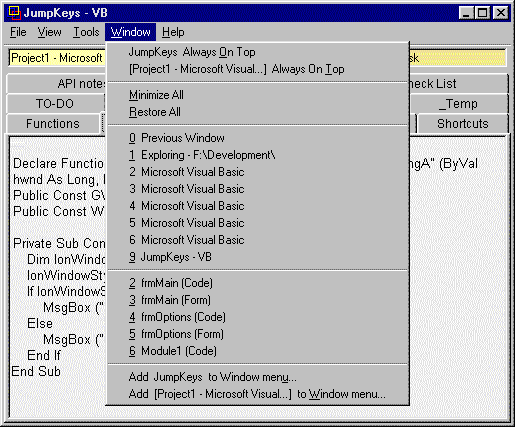Close the JumpKeys window
Image resolution: width=515 pixels, height=427 pixels.
501,13
